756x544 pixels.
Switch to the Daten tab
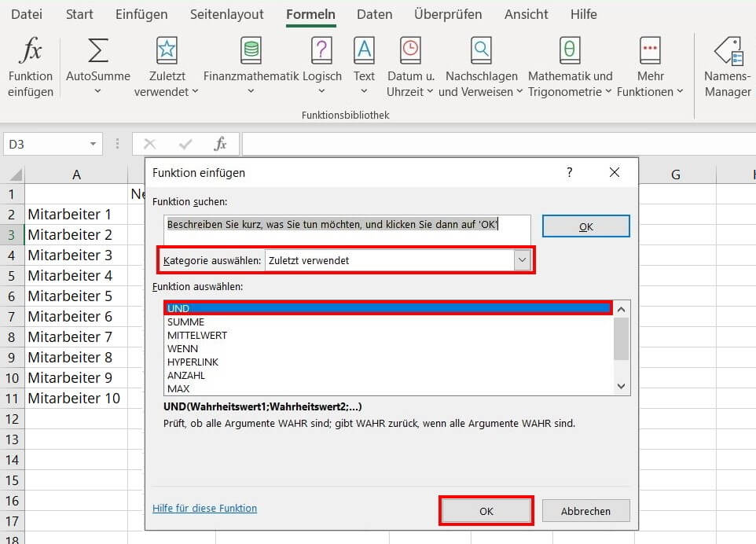click(375, 14)
